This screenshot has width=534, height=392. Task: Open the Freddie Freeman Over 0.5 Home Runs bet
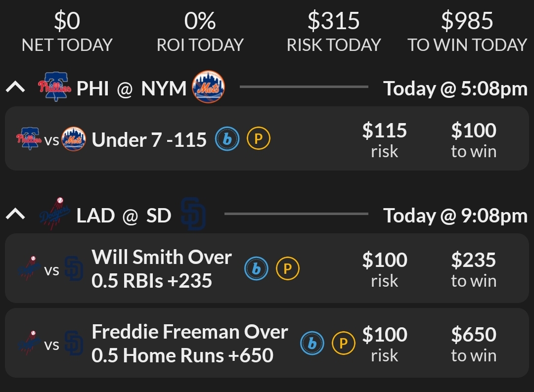point(189,344)
